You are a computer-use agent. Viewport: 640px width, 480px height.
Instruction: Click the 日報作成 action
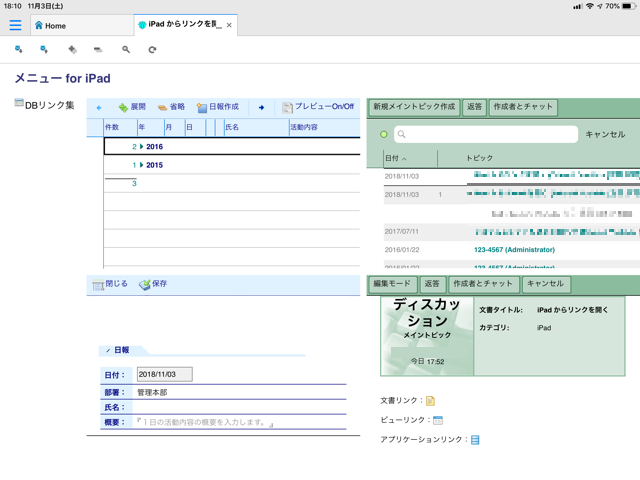pyautogui.click(x=218, y=107)
